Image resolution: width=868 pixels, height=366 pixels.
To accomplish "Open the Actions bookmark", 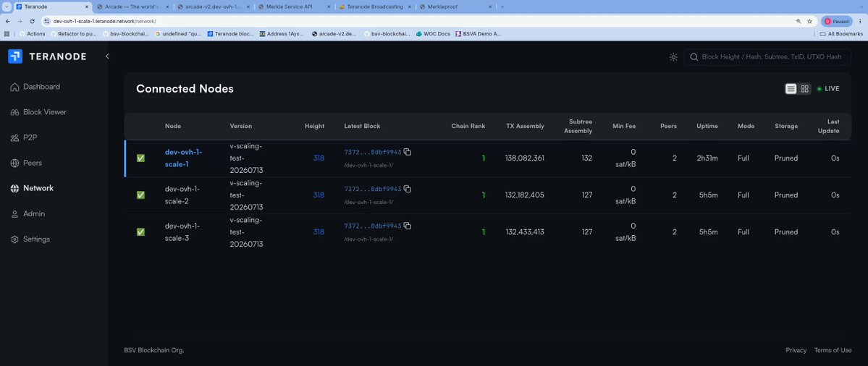I will click(x=32, y=34).
